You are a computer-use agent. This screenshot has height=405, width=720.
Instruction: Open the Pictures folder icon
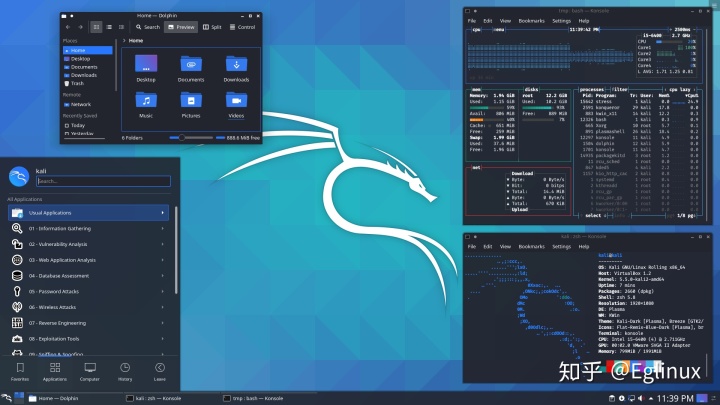[191, 105]
